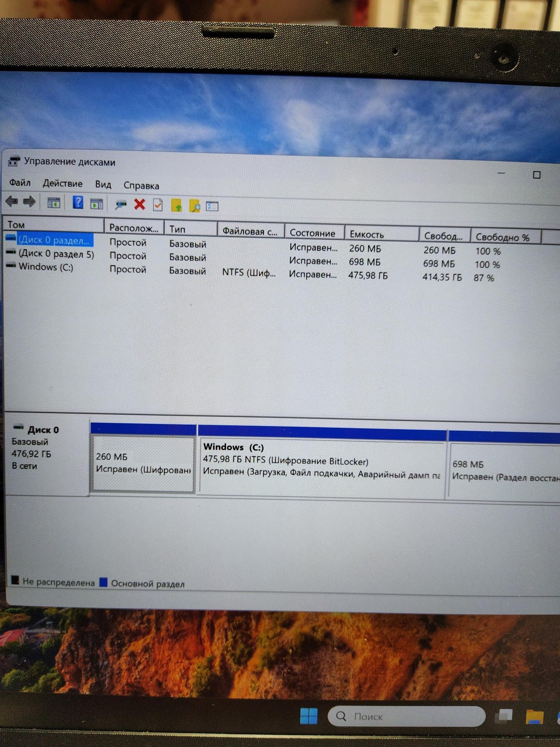Open the Действие menu

tap(62, 183)
